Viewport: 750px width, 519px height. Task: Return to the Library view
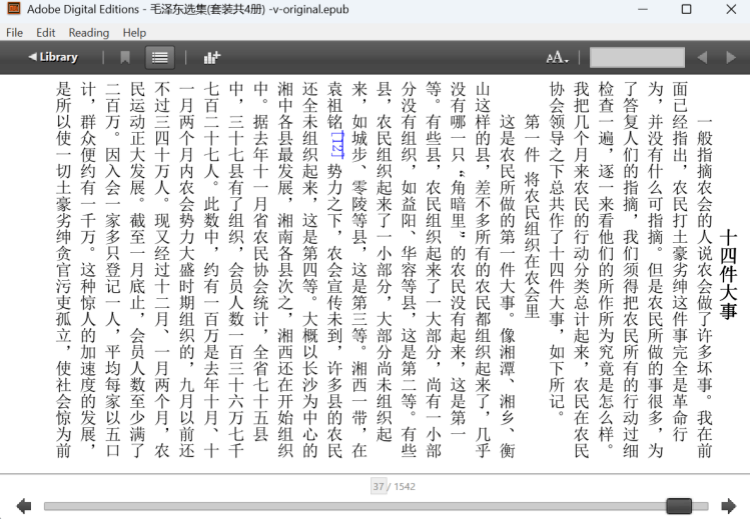pos(53,57)
